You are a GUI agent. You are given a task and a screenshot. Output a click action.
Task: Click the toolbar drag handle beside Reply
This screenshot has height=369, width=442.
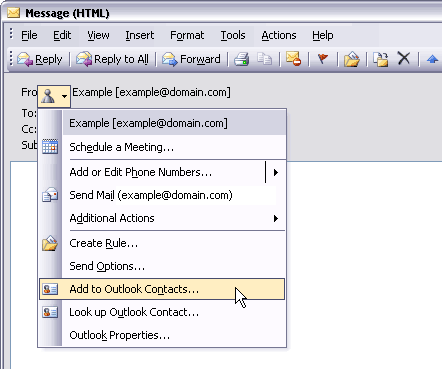11,59
